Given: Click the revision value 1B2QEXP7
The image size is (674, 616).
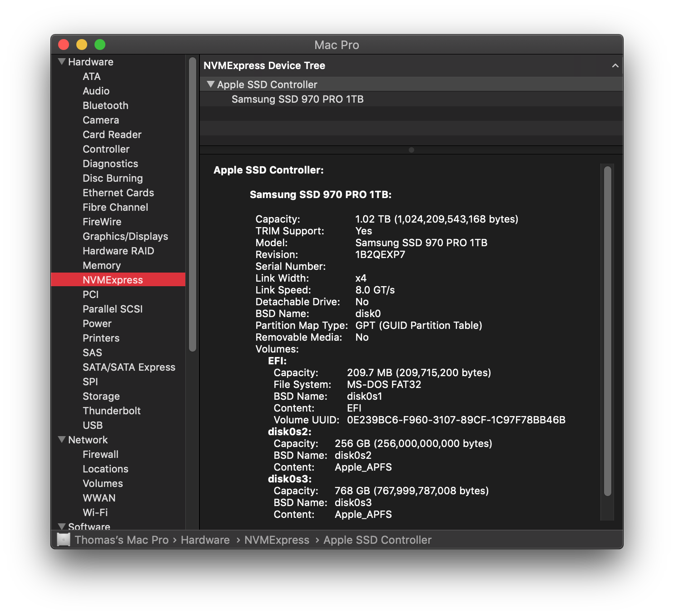Looking at the screenshot, I should [x=380, y=254].
